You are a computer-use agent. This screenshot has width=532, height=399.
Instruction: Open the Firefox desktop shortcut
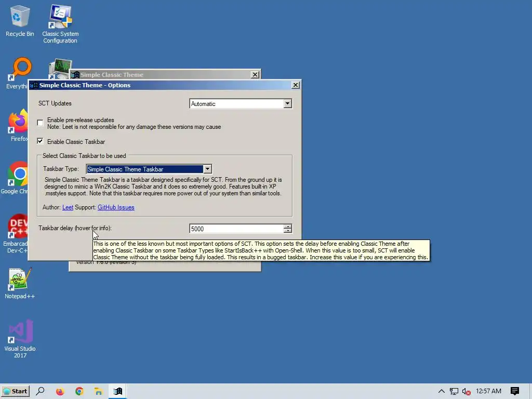tap(18, 125)
